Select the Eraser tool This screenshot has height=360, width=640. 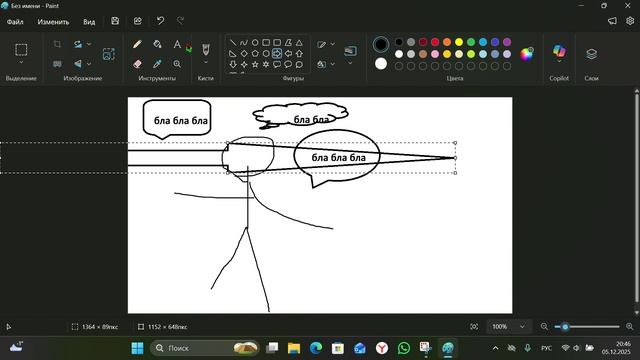point(138,64)
